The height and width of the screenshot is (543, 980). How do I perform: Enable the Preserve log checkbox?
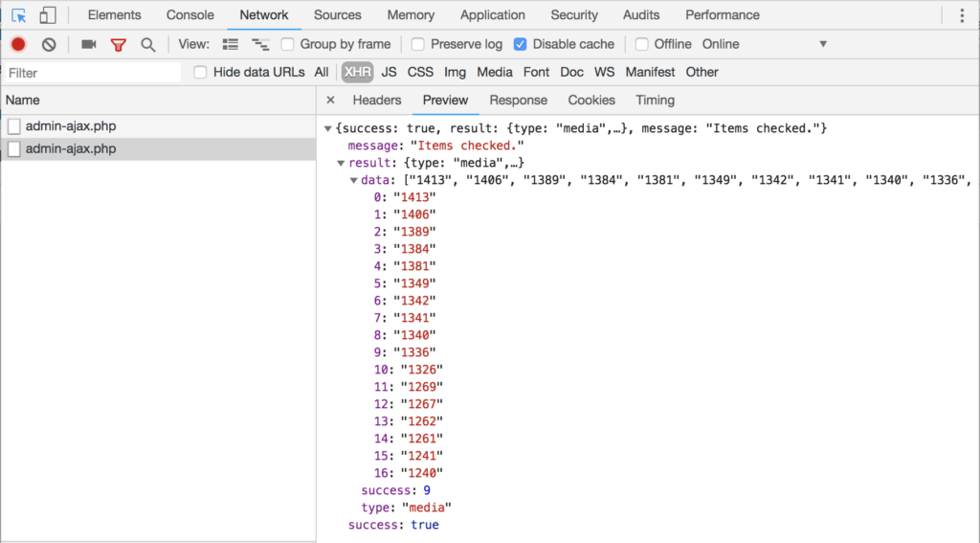pos(418,44)
